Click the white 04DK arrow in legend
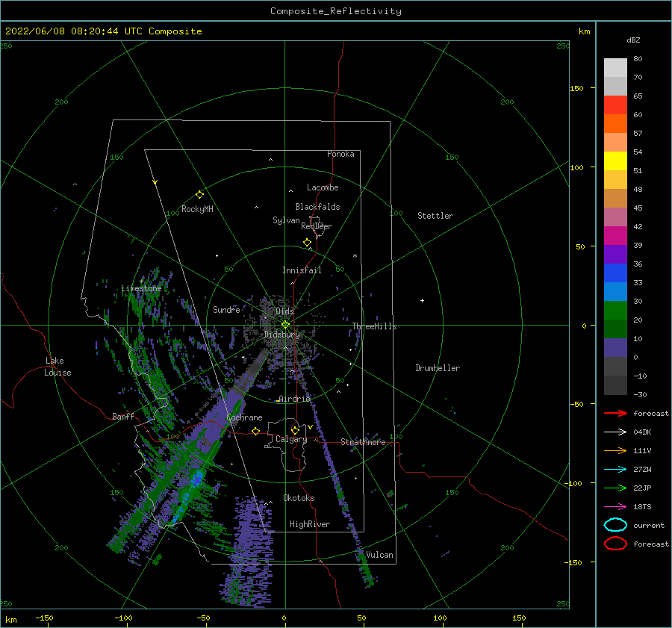The image size is (672, 628). (x=615, y=432)
